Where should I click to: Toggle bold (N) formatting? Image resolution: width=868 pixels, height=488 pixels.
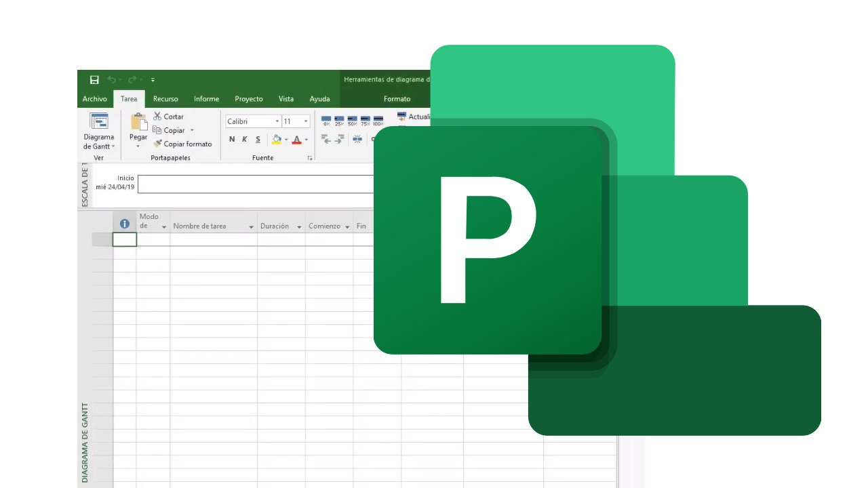[x=232, y=140]
